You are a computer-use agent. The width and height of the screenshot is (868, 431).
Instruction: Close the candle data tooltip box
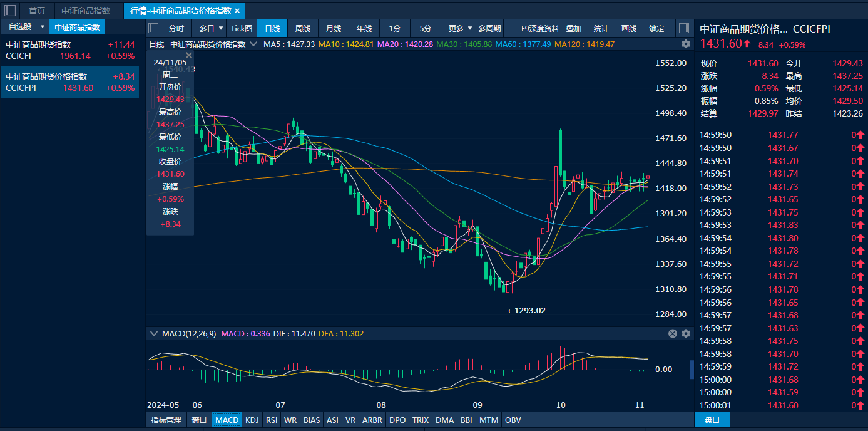point(189,55)
